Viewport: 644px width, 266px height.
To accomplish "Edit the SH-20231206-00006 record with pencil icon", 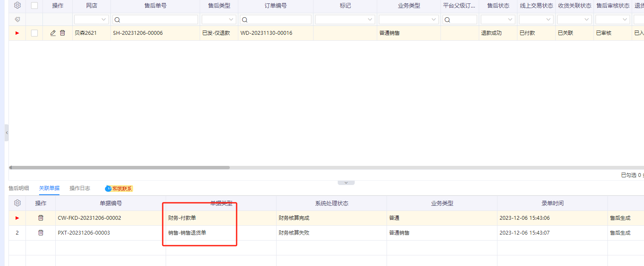I will click(x=53, y=33).
